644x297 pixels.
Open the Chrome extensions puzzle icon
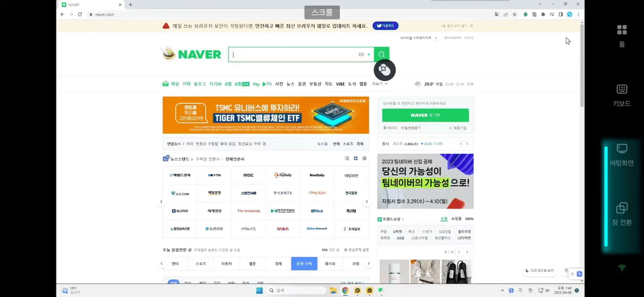click(x=543, y=15)
